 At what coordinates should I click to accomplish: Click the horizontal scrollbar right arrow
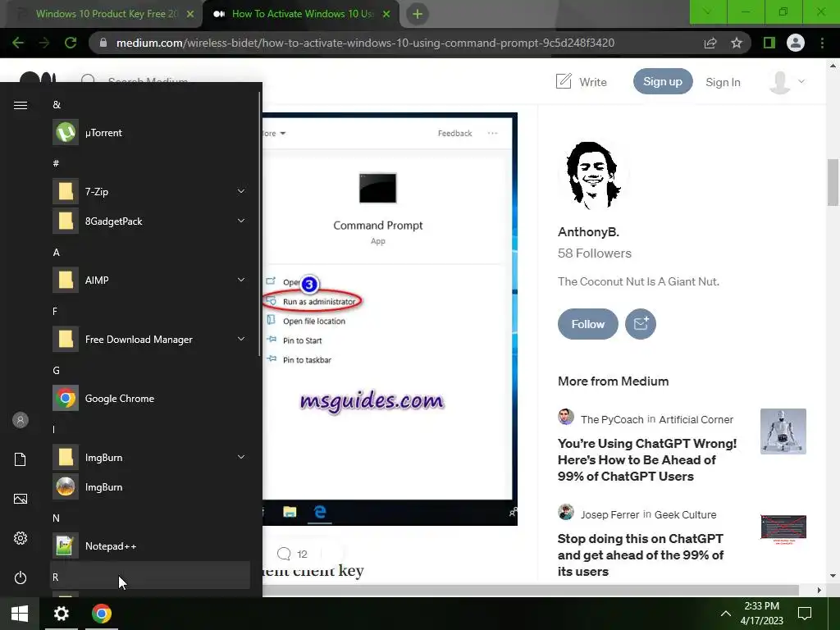pyautogui.click(x=819, y=591)
